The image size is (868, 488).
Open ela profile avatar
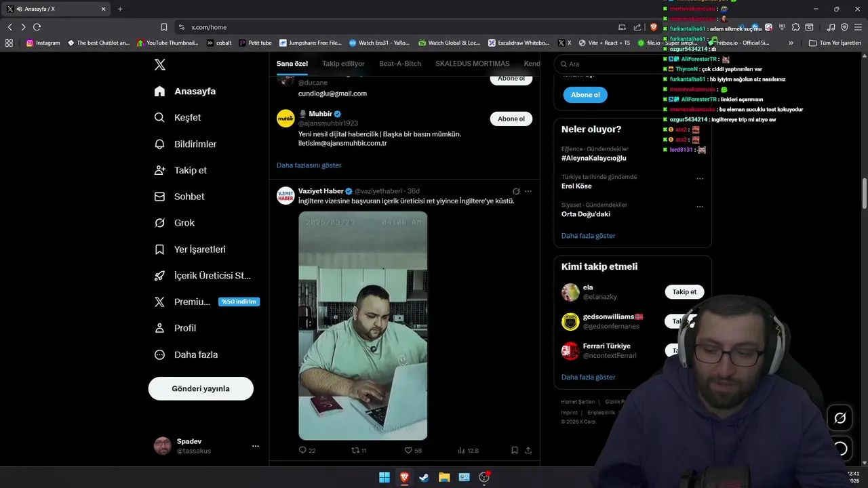pos(570,292)
